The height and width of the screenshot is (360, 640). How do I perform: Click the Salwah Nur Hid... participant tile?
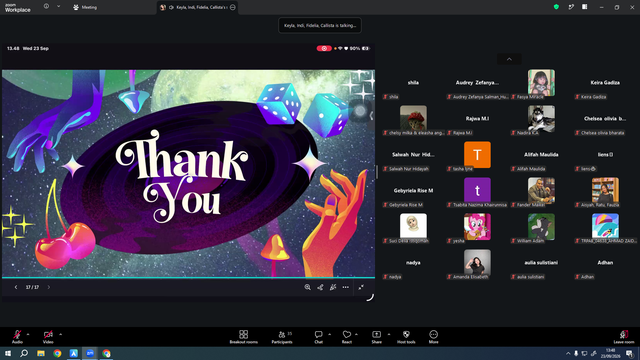tap(413, 155)
